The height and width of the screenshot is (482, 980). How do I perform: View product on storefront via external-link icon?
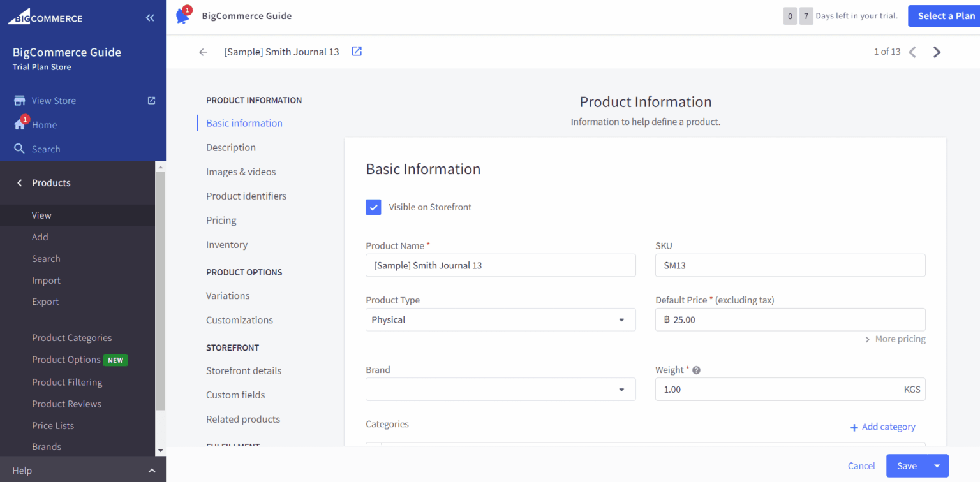(356, 52)
